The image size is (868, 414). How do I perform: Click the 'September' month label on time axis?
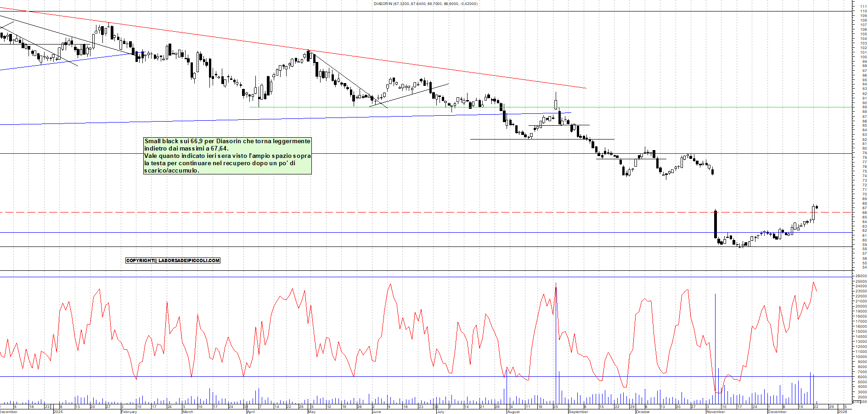pyautogui.click(x=578, y=412)
